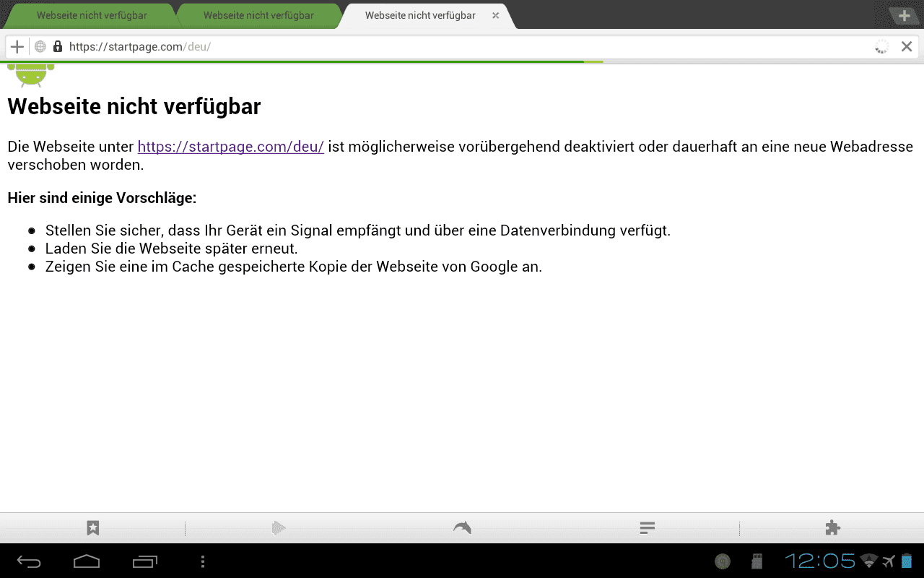Click the Google cache copy suggestion line
The image size is (924, 578).
(294, 267)
